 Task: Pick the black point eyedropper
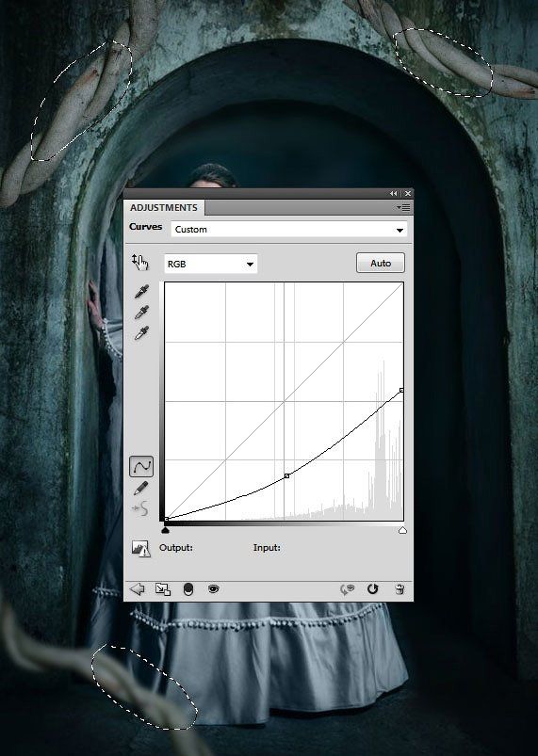[x=141, y=292]
